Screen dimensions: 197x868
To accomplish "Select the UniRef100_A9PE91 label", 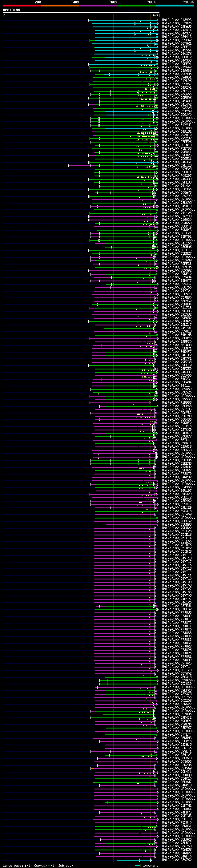I will tap(176, 64).
